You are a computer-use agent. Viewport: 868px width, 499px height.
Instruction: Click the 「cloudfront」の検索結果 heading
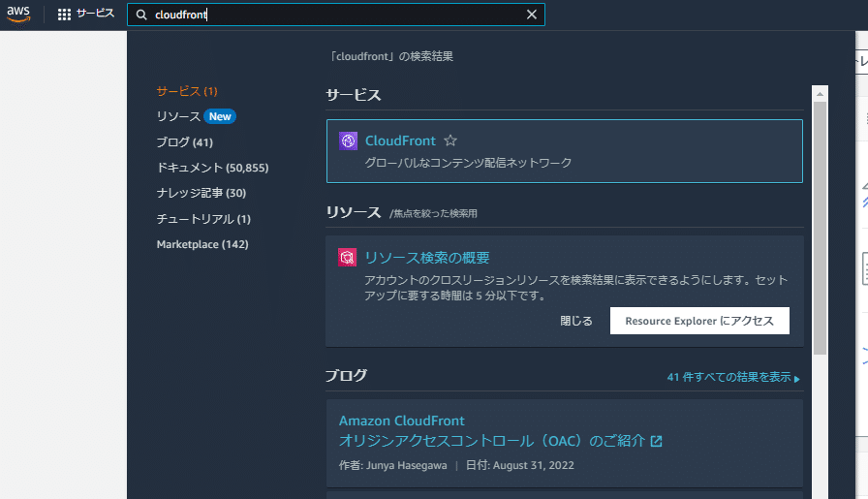[391, 56]
